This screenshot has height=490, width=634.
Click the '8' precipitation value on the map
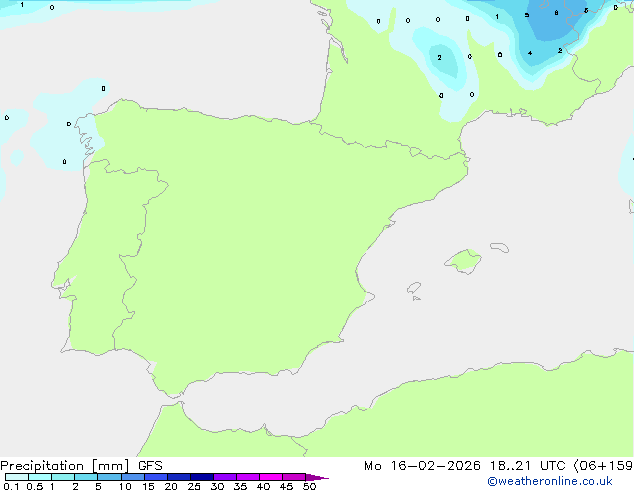click(556, 13)
